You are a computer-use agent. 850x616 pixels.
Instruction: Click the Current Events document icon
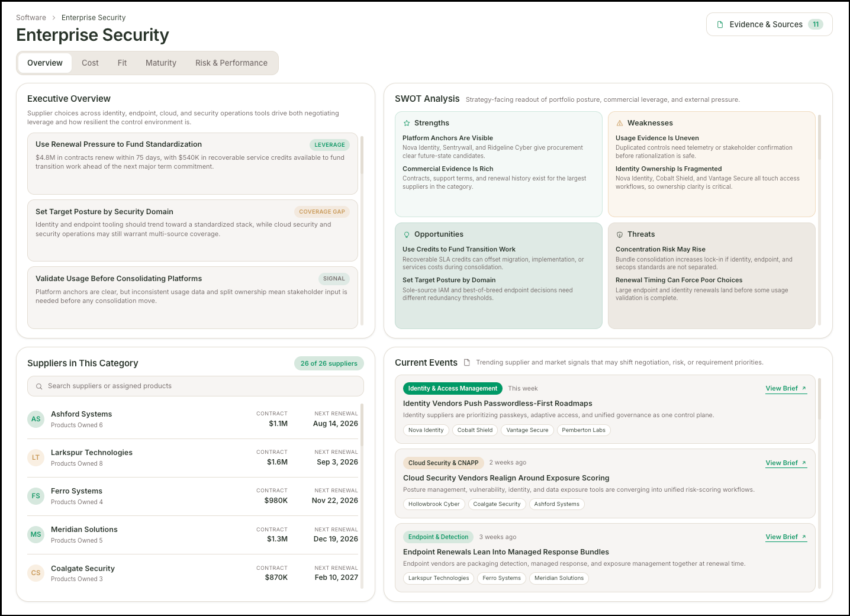click(467, 362)
